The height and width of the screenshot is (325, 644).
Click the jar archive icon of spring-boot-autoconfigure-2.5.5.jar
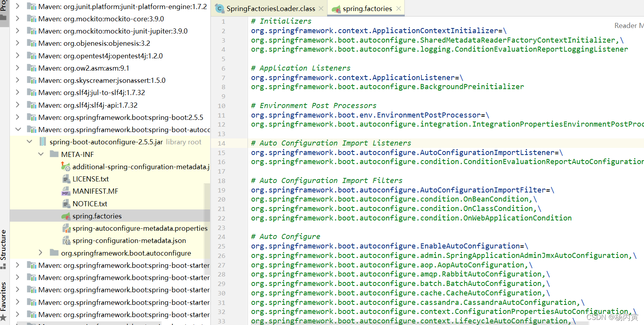coord(43,142)
